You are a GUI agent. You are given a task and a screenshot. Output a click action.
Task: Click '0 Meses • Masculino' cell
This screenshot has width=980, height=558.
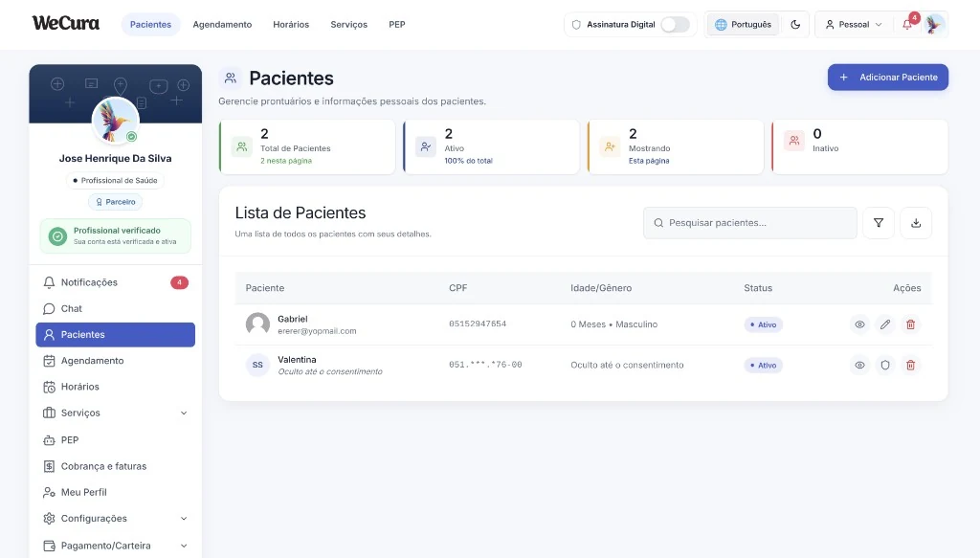point(613,324)
